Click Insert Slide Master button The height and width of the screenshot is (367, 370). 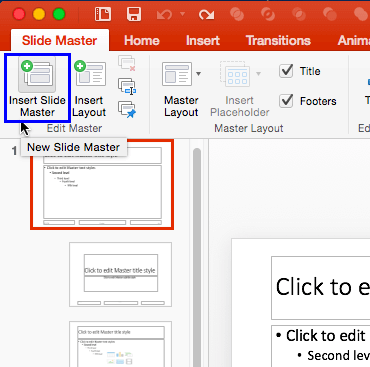37,88
